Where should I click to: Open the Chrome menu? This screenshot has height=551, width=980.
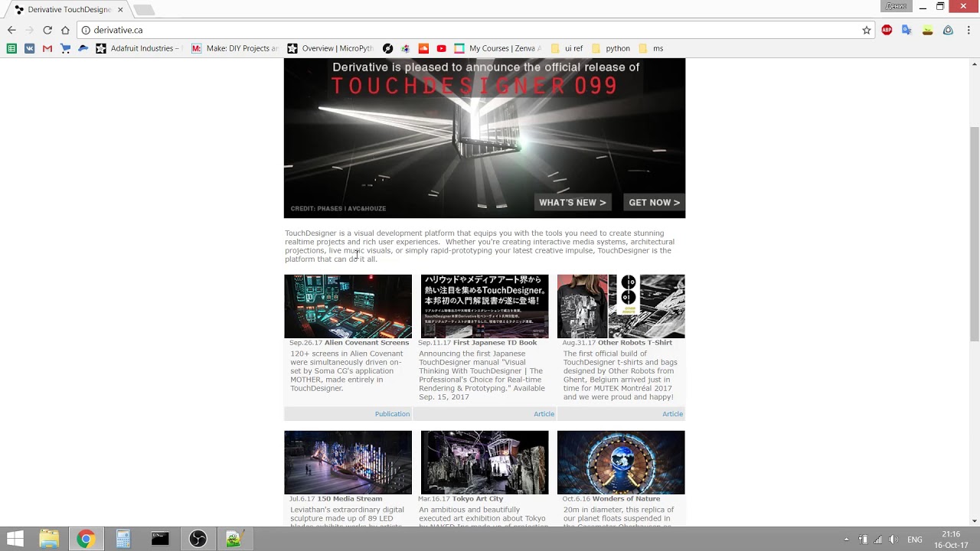pos(969,30)
